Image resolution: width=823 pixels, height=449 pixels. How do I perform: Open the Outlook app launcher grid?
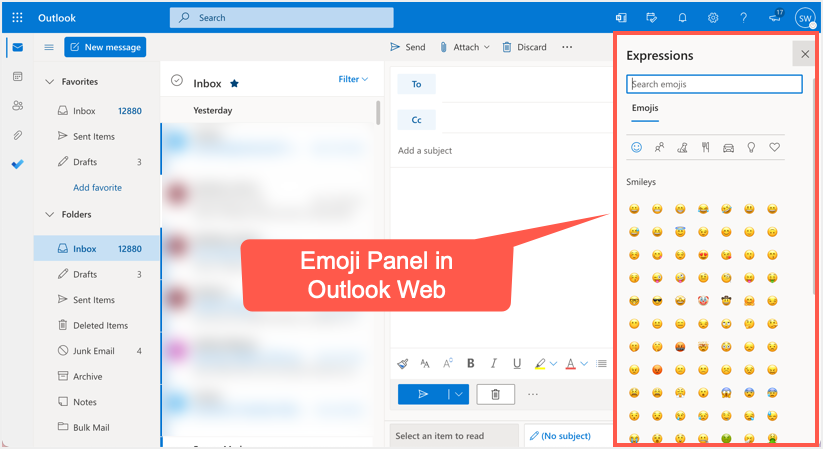17,17
